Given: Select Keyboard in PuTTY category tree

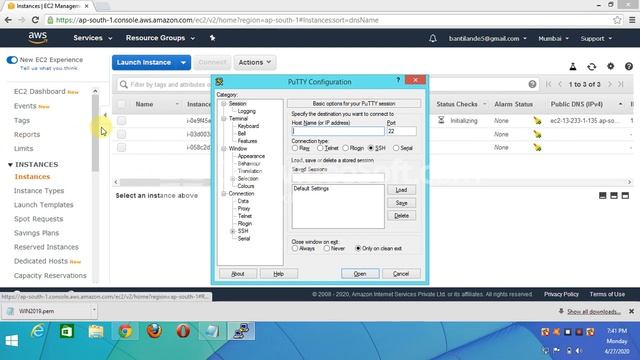Looking at the screenshot, I should pyautogui.click(x=248, y=126).
